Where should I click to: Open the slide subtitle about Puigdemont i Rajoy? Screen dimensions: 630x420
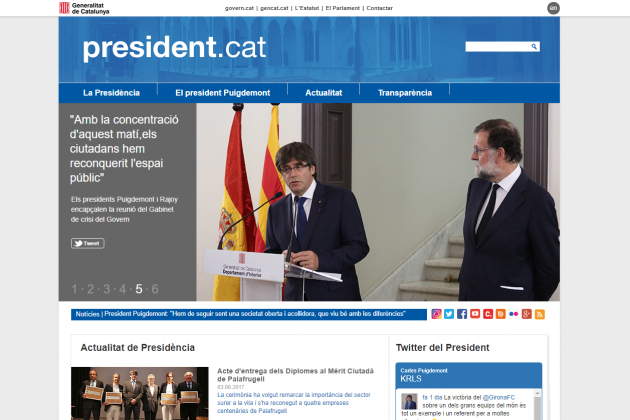coord(124,209)
